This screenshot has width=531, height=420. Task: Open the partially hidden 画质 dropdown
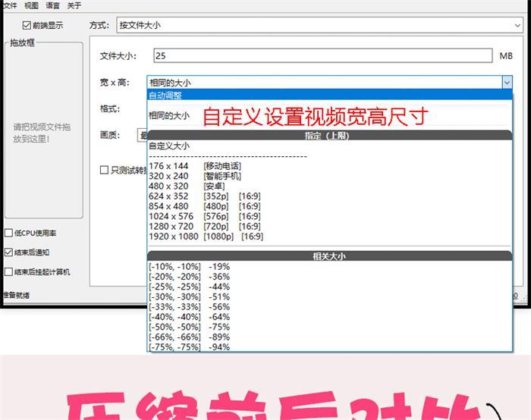pyautogui.click(x=142, y=135)
